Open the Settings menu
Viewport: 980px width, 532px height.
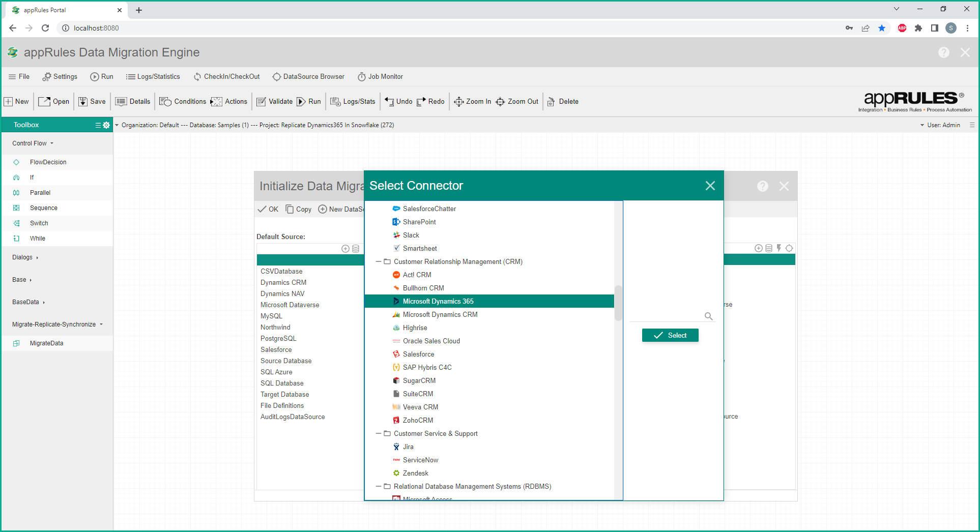click(60, 77)
